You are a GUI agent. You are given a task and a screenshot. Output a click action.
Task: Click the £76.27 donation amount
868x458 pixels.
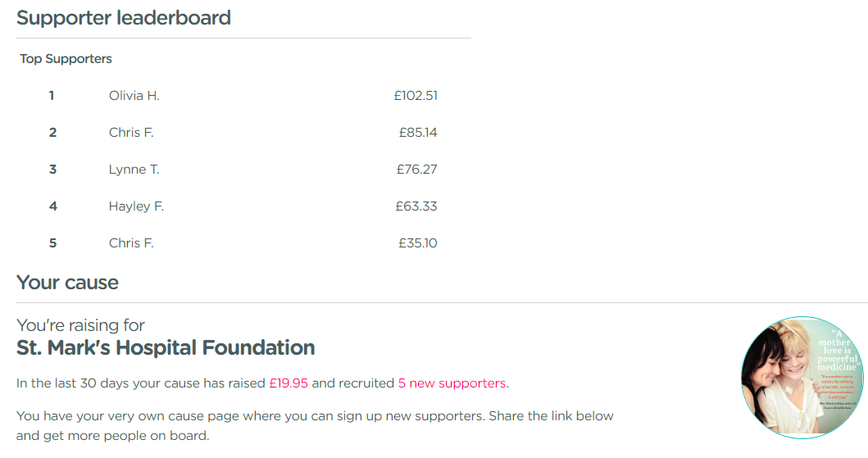pos(417,170)
